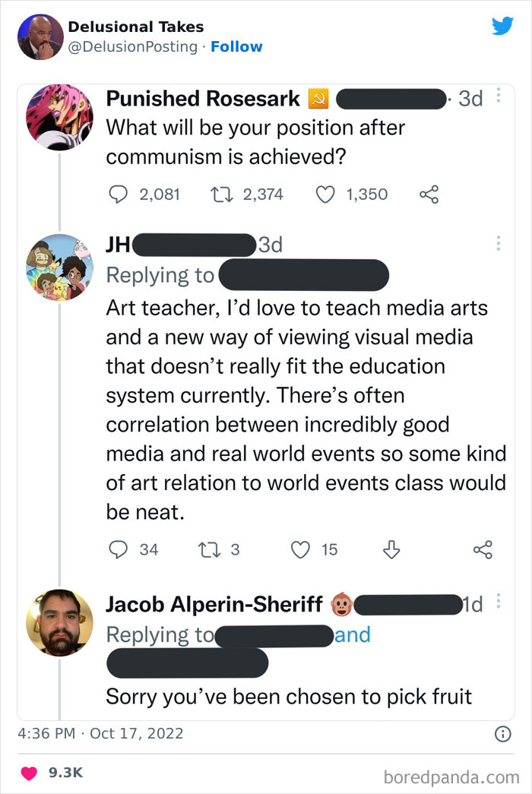Image resolution: width=532 pixels, height=794 pixels.
Task: Click the Twitter bird logo
Action: click(503, 26)
